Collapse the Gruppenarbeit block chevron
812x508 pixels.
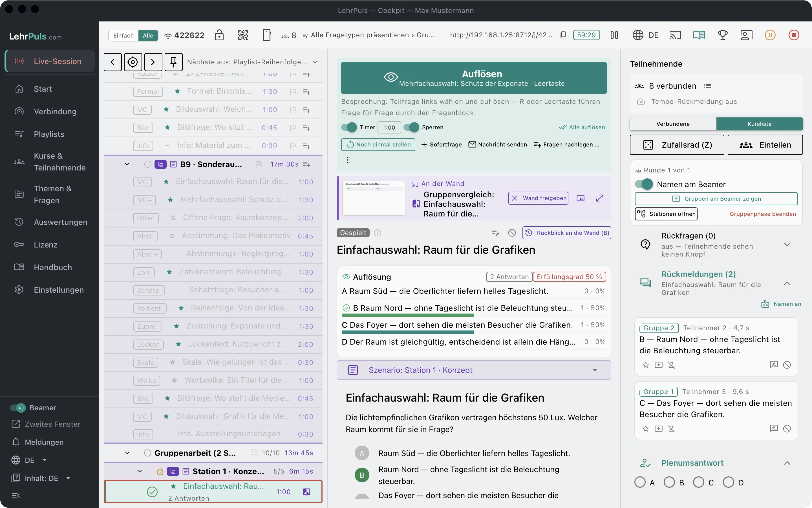[x=127, y=453]
